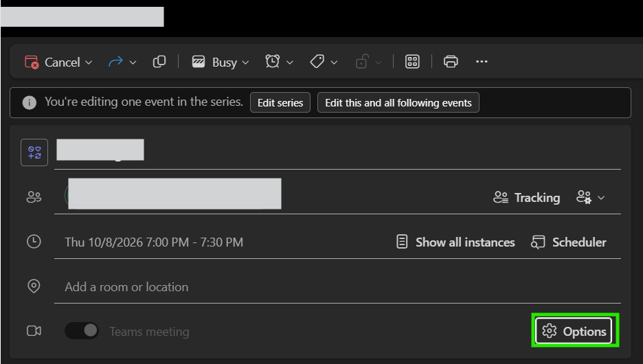
Task: Click the location pin icon
Action: pos(34,286)
